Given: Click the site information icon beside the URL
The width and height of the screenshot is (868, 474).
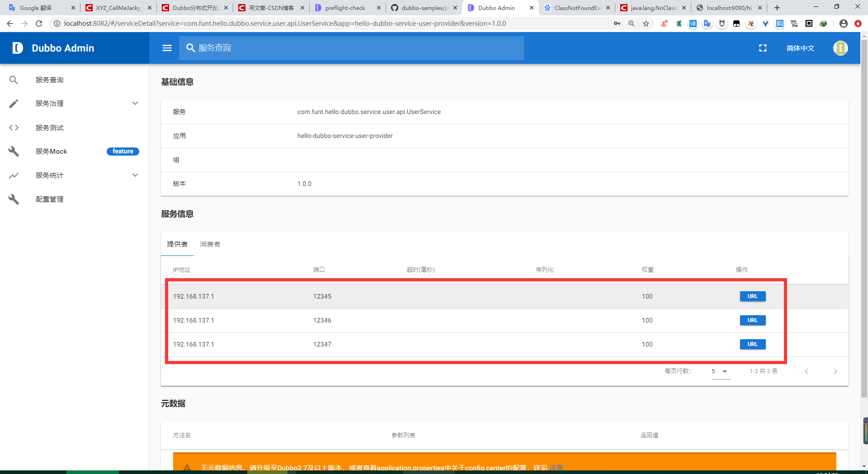Looking at the screenshot, I should [57, 24].
